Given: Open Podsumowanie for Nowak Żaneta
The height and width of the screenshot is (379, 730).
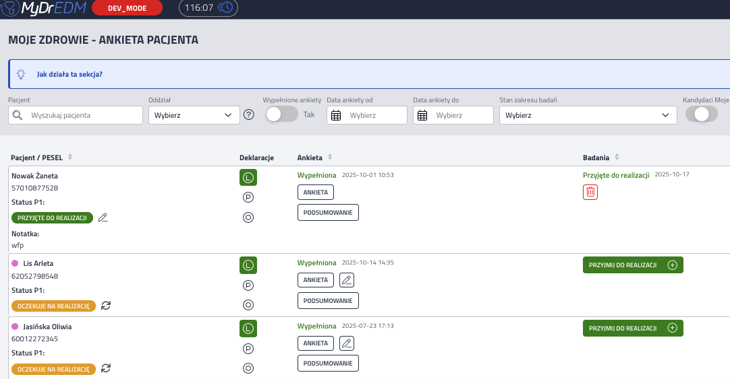Looking at the screenshot, I should tap(328, 212).
